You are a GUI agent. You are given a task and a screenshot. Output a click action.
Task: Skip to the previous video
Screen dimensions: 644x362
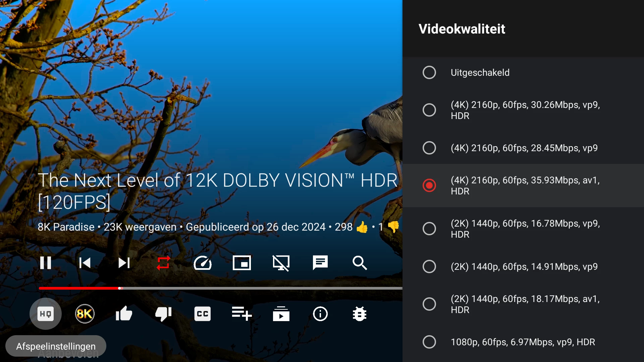pyautogui.click(x=85, y=263)
